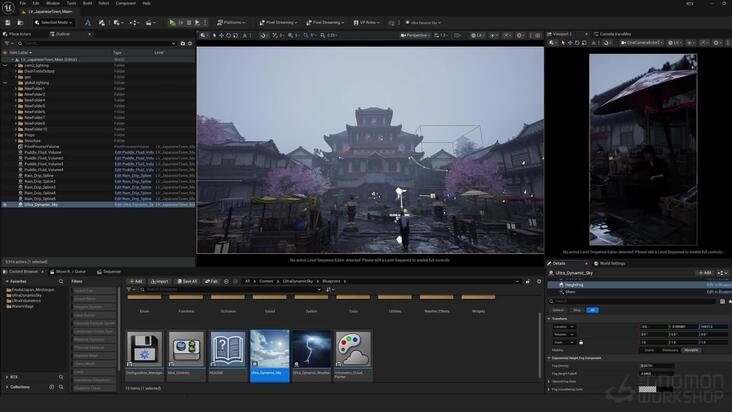732x412 pixels.
Task: Select the Ultra_Dynamic_Sky blueprint thumbnail
Action: click(270, 356)
